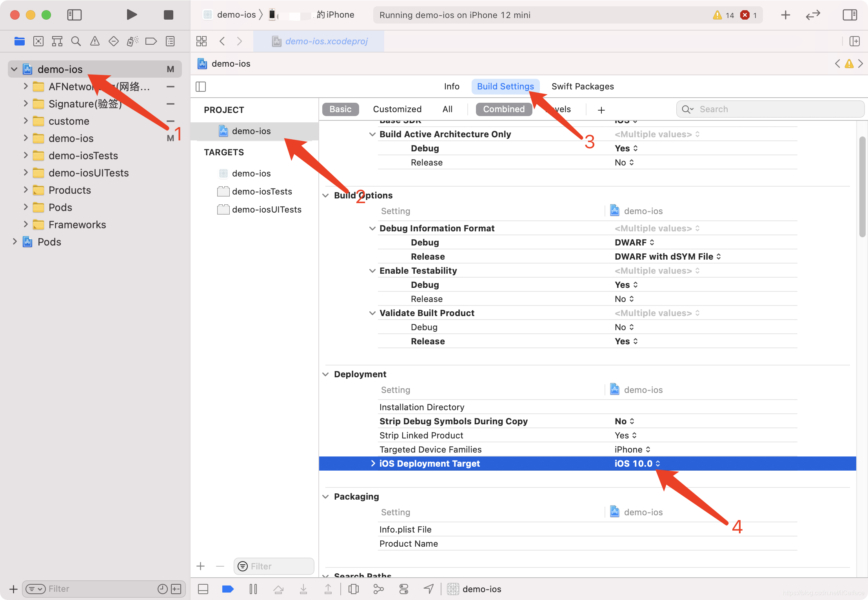Expand the Frameworks folder
This screenshot has width=868, height=600.
[x=25, y=224]
